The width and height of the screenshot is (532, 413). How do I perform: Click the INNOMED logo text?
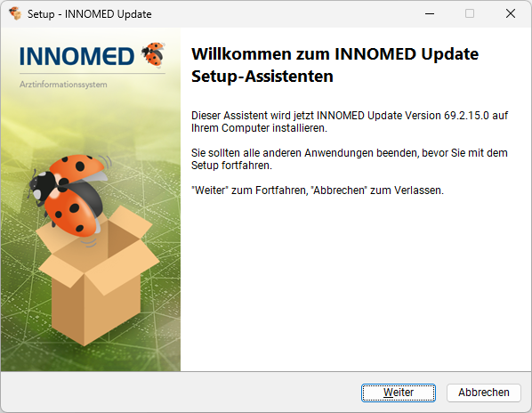click(77, 56)
